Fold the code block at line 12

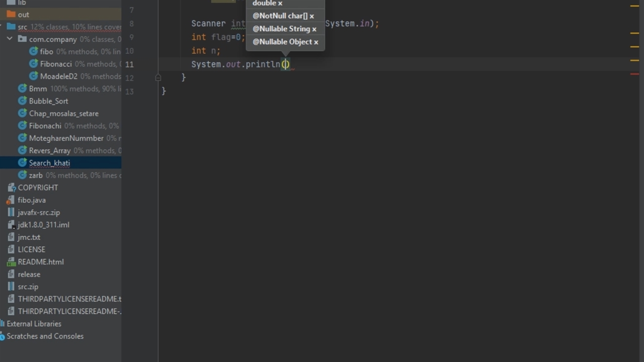158,77
